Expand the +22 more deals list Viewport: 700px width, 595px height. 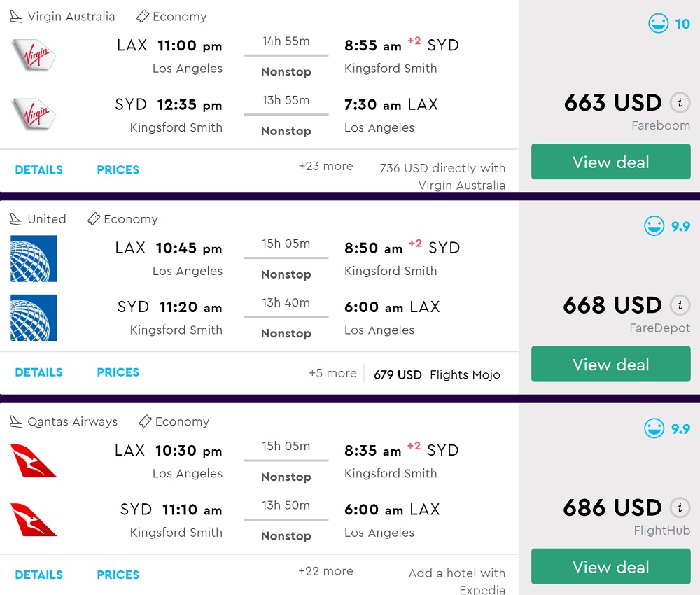click(x=325, y=571)
